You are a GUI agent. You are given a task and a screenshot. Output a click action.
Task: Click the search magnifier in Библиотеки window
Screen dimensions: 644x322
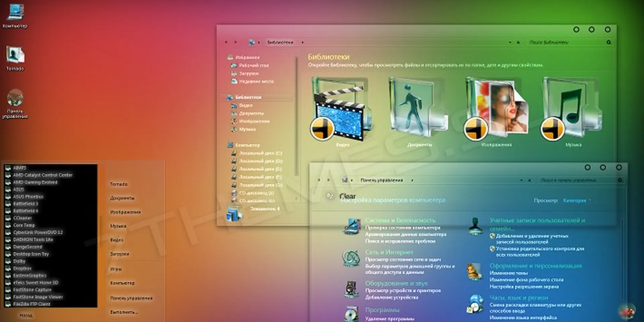point(608,42)
